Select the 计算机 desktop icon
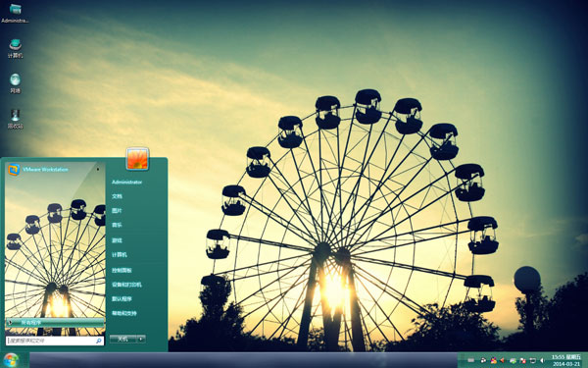This screenshot has width=588, height=368. (x=15, y=48)
